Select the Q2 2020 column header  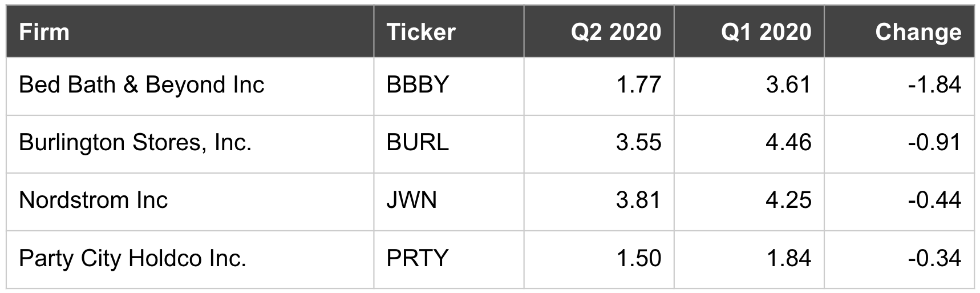[x=616, y=32]
